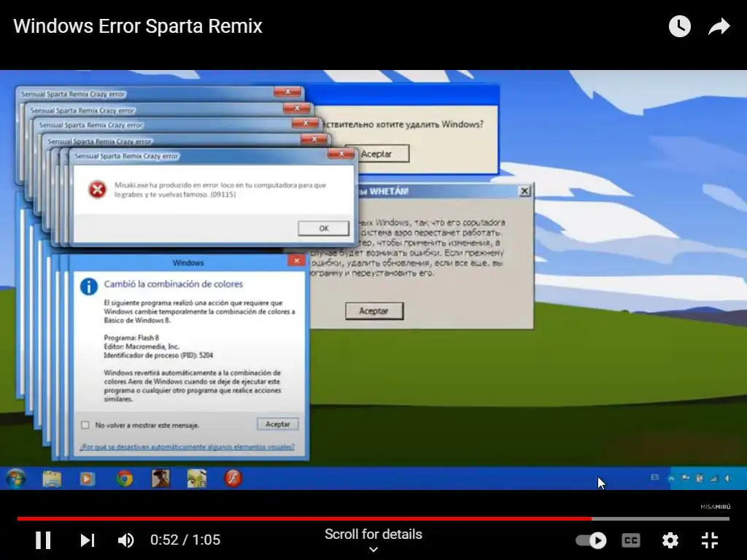
Task: Click Aceptar in the gray Russian text dialog
Action: [374, 311]
